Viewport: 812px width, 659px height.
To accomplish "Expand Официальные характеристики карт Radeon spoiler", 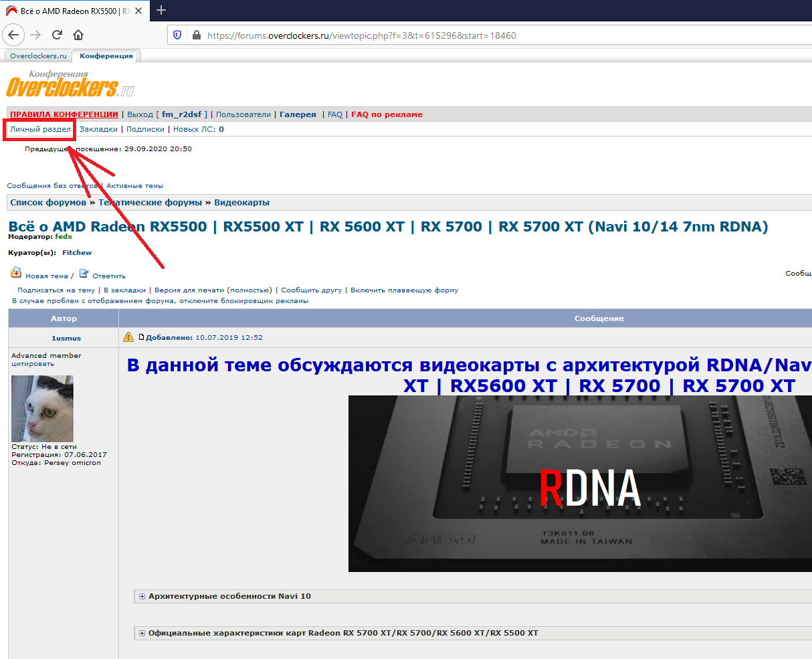I will pos(142,633).
